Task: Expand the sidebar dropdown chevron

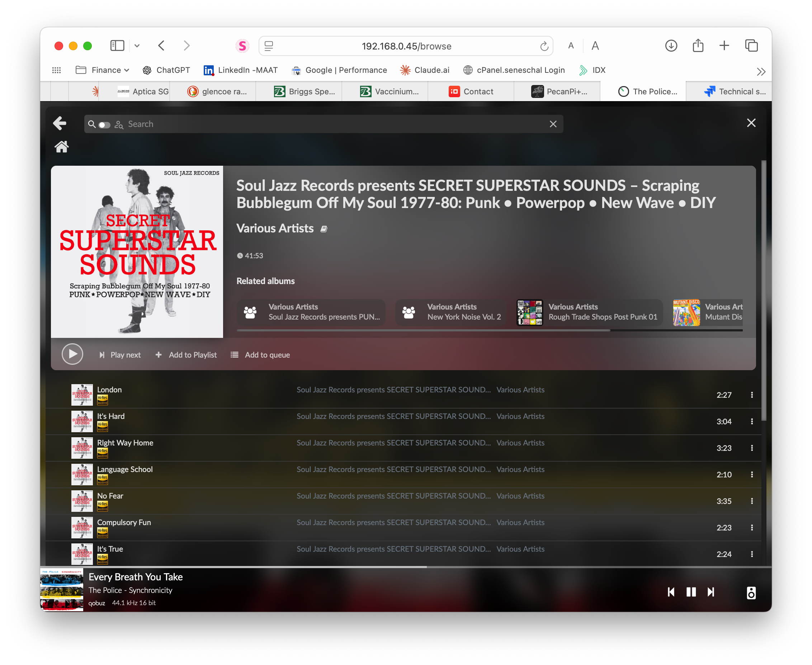Action: 137,46
